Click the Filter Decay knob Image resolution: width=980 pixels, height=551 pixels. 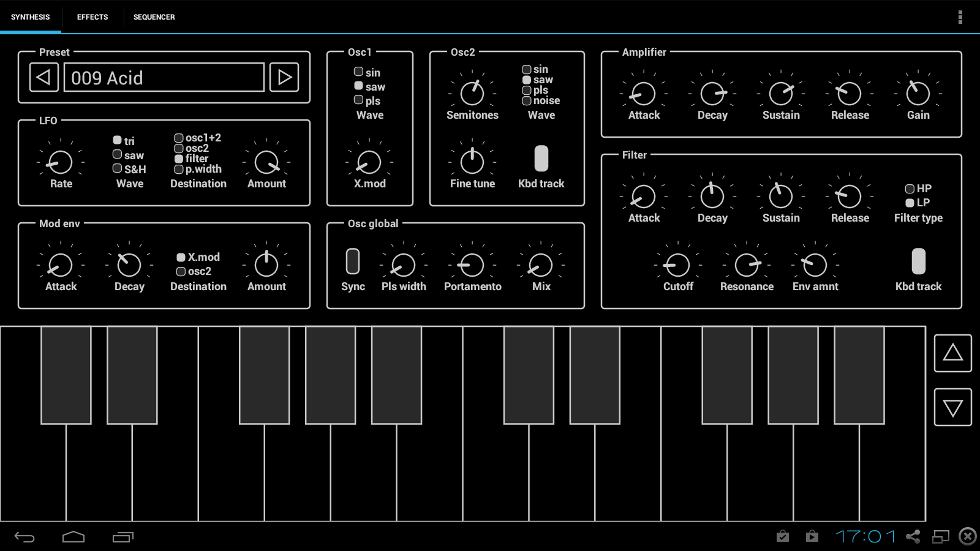click(713, 197)
